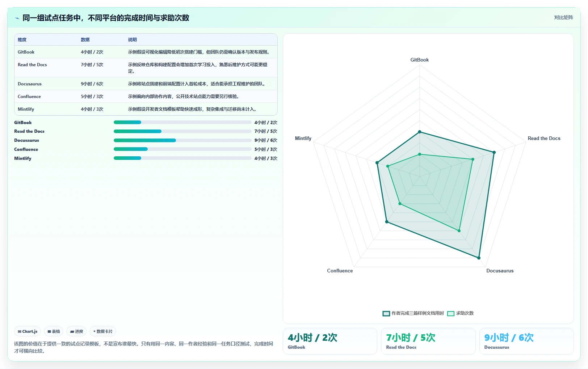588x369 pixels.
Task: Click the Read the Docs summary card
Action: click(428, 341)
